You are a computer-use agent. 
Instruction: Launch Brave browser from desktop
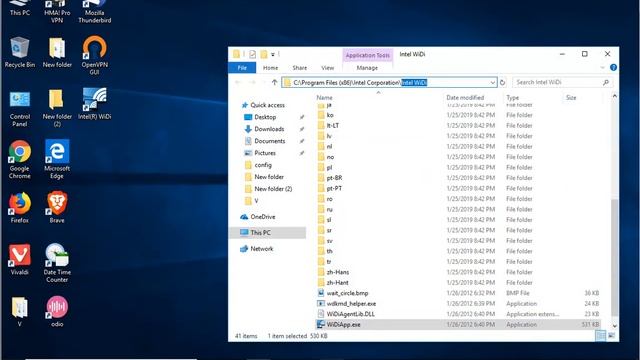tap(57, 208)
